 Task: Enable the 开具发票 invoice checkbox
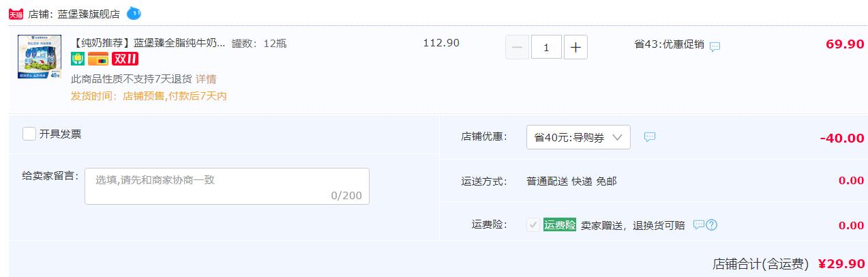click(x=29, y=134)
